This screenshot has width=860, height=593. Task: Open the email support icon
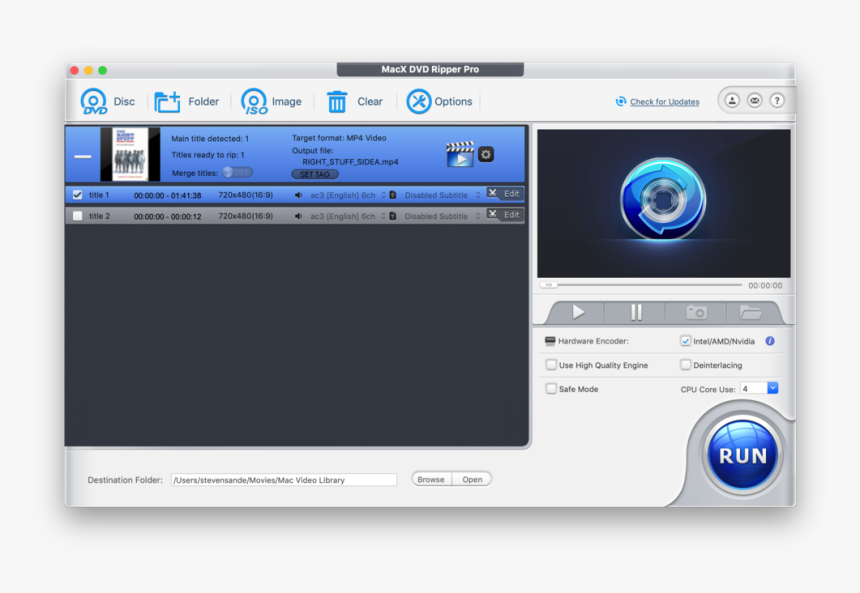[x=755, y=100]
